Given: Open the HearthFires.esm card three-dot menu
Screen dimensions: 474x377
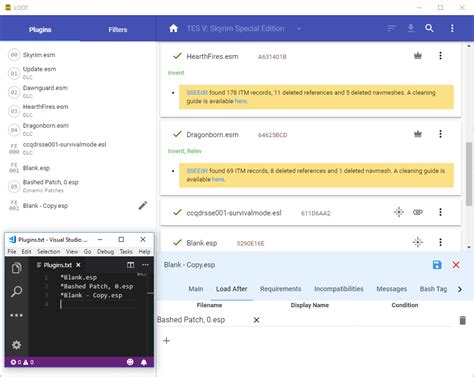Looking at the screenshot, I should (x=440, y=56).
